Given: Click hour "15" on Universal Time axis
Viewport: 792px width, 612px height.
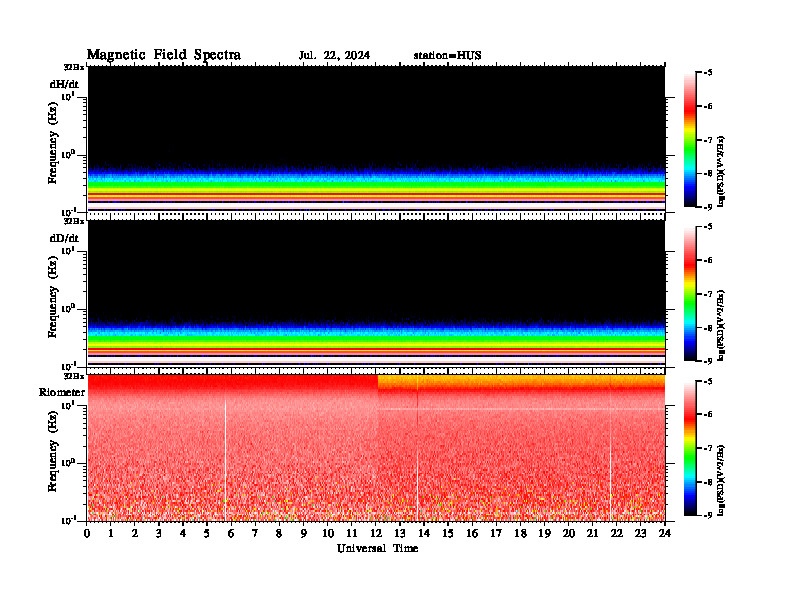Looking at the screenshot, I should tap(448, 533).
